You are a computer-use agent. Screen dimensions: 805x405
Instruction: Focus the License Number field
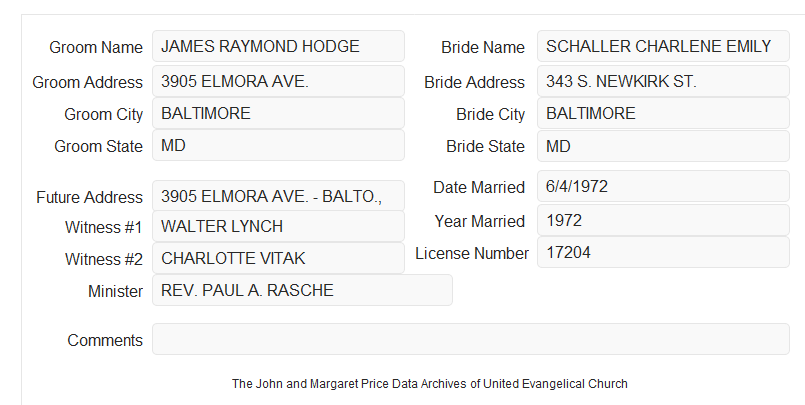(663, 252)
